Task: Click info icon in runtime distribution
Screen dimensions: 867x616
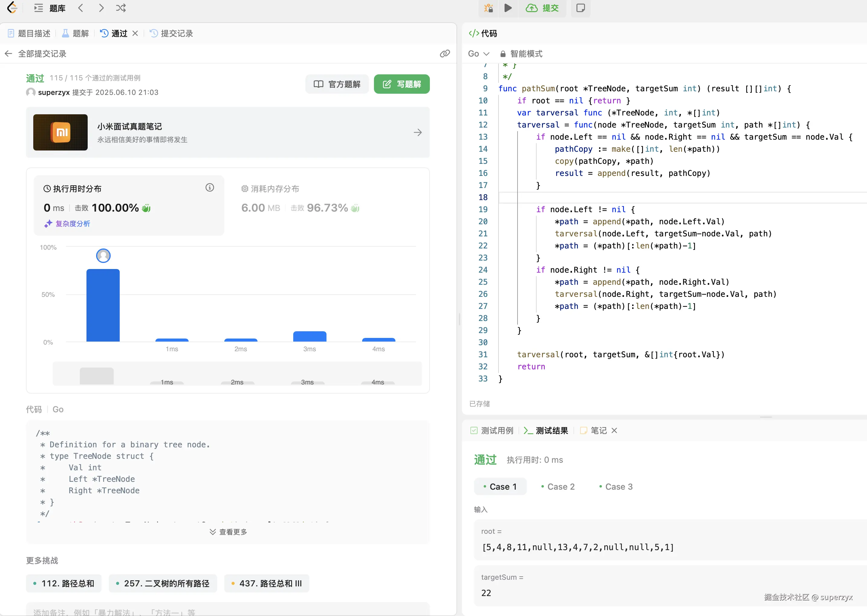Action: tap(210, 187)
